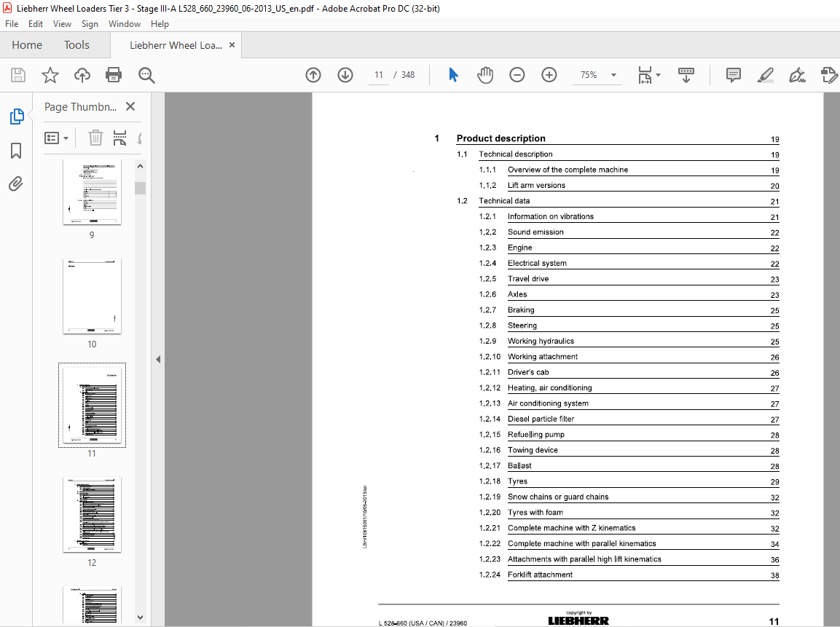The image size is (840, 627).
Task: Open the Bookmarks panel icon
Action: pyautogui.click(x=16, y=151)
